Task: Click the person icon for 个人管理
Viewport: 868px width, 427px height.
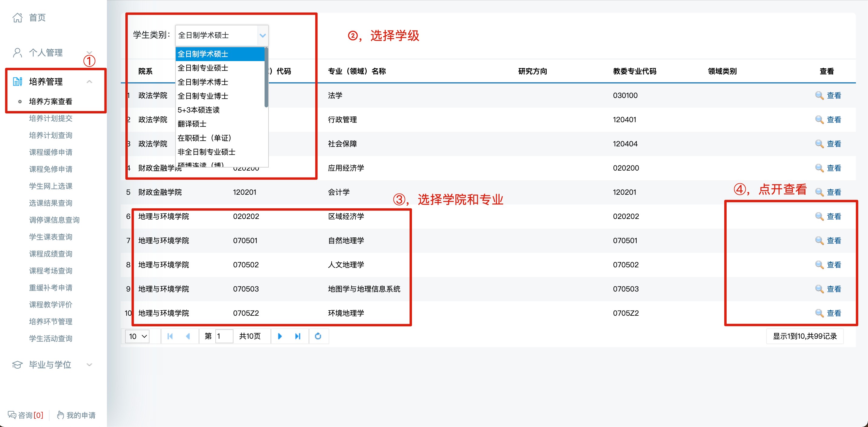Action: pyautogui.click(x=18, y=53)
